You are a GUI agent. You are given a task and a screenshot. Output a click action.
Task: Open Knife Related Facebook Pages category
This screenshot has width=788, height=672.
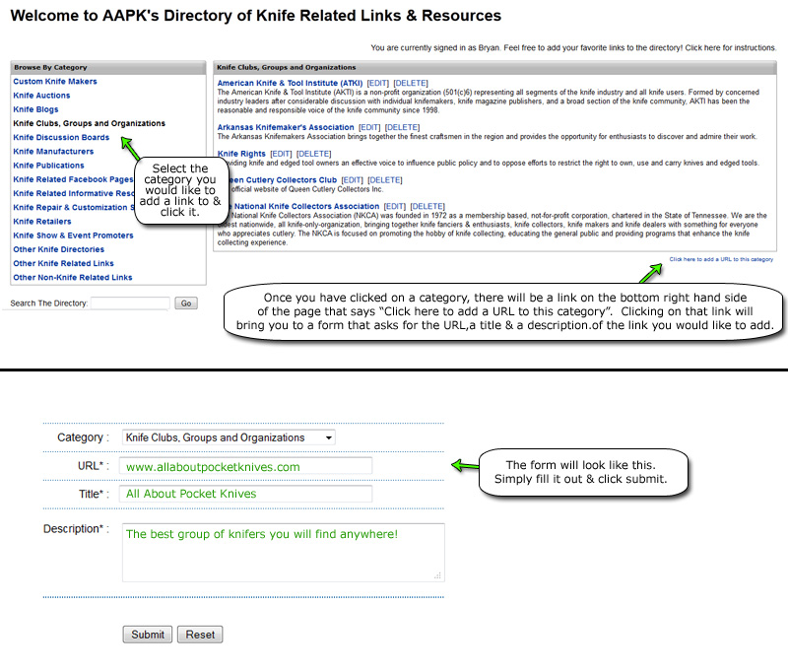point(73,179)
